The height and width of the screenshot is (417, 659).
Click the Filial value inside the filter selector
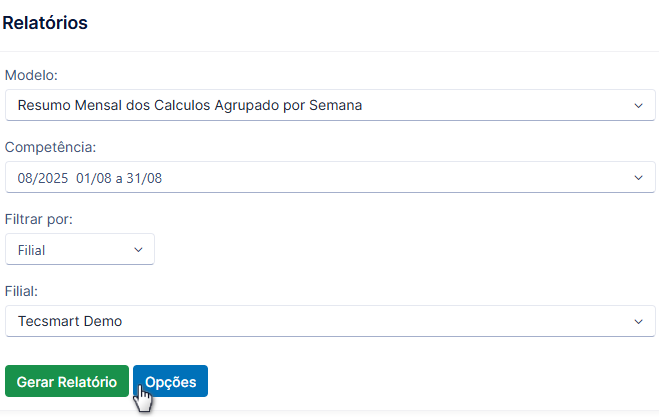pos(31,250)
